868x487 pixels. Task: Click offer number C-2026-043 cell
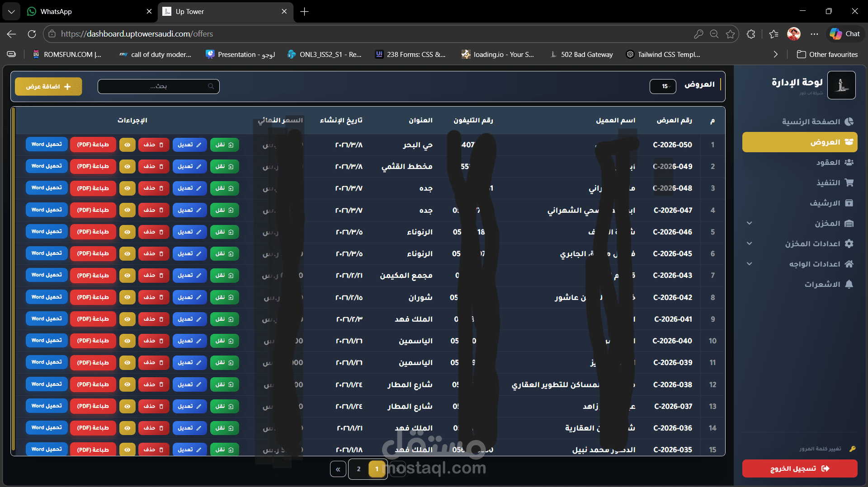pyautogui.click(x=672, y=275)
